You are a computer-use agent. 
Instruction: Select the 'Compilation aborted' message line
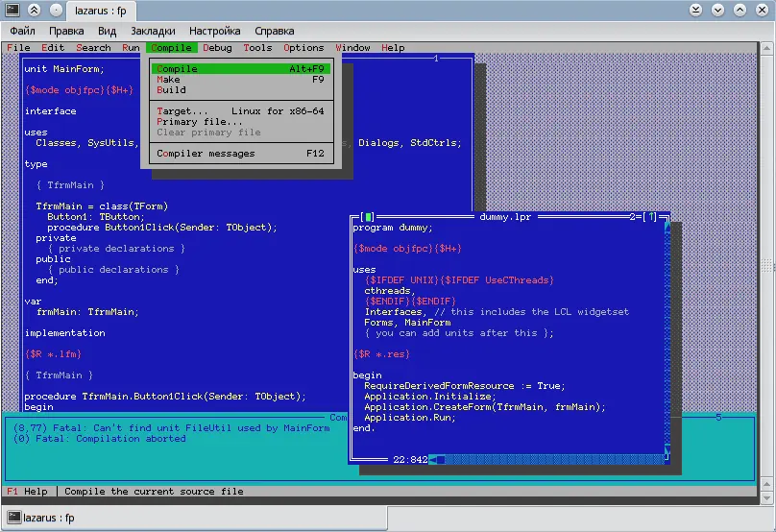100,439
